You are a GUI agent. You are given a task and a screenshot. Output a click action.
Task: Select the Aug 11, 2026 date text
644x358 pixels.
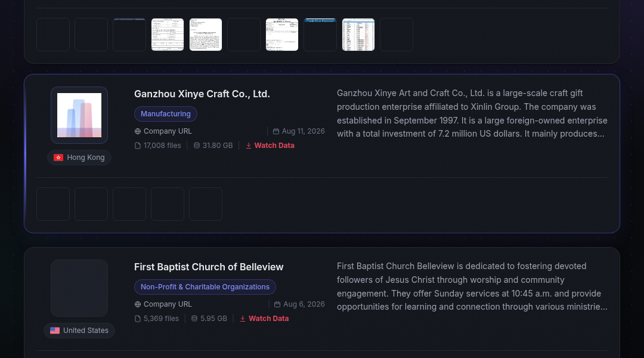coord(303,131)
